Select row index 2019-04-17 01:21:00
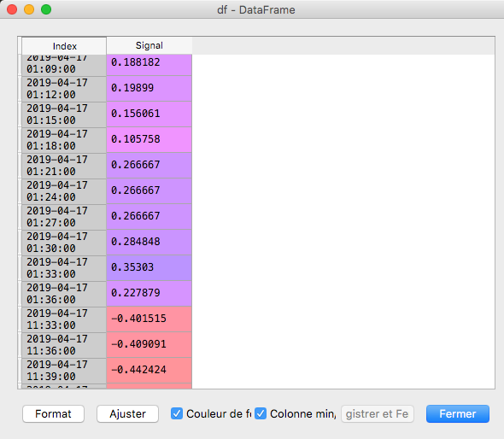504x439 pixels. coord(64,166)
